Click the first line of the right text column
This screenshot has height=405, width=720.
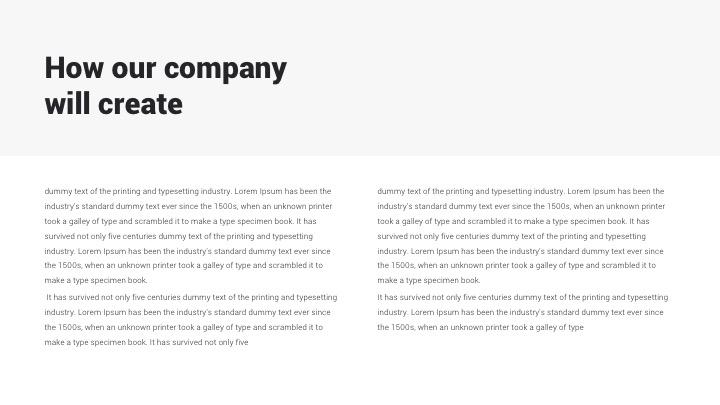point(520,191)
